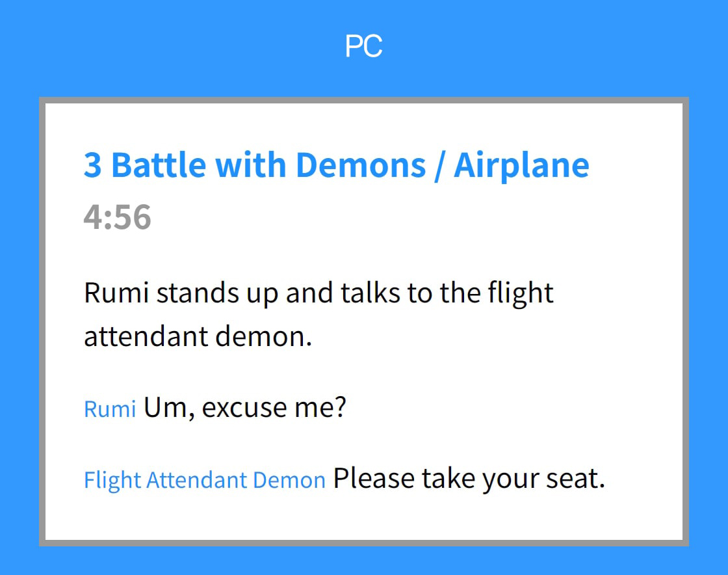This screenshot has height=575, width=728.
Task: Click the word 'Please' in the demon's line
Action: [x=374, y=479]
